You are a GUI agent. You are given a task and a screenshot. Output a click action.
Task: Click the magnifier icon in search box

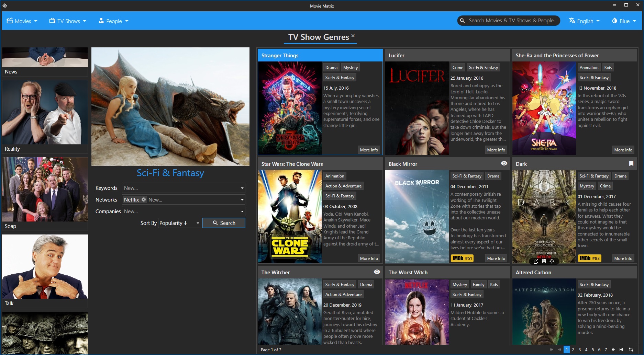point(462,21)
